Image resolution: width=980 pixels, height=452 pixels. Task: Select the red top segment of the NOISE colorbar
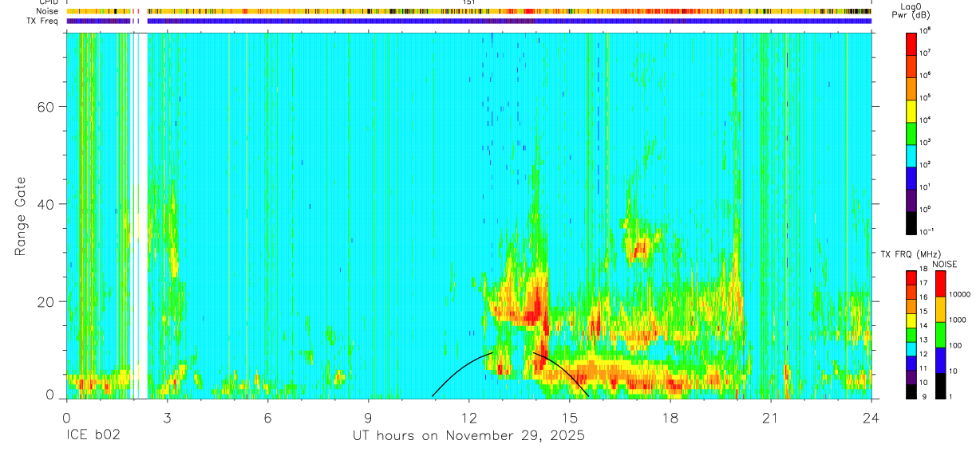pos(939,283)
